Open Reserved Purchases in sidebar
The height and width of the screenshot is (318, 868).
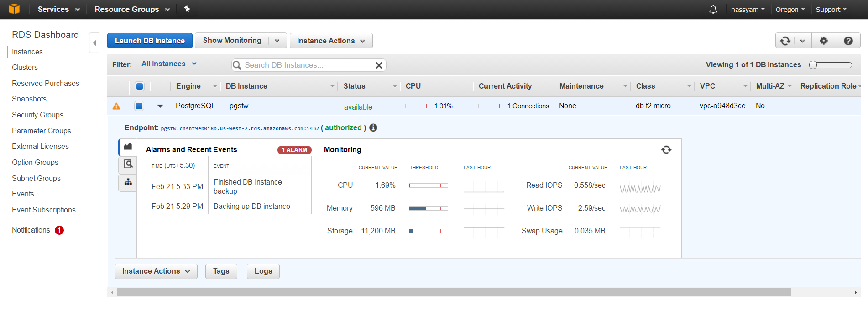click(46, 84)
